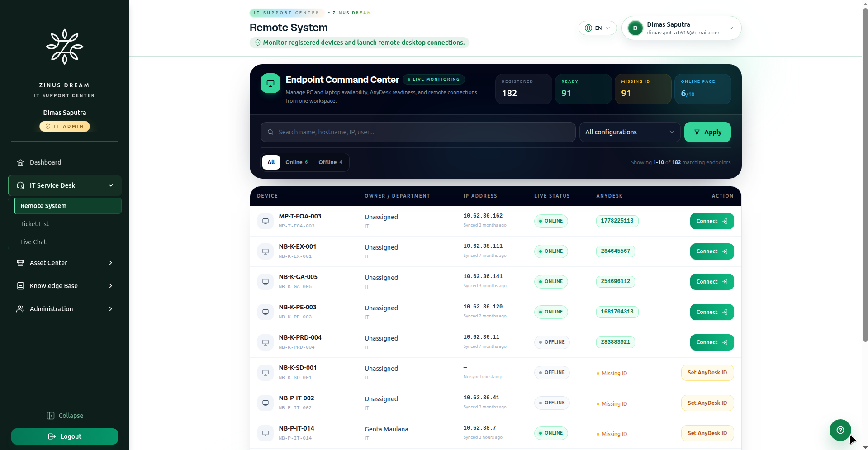This screenshot has height=450, width=868.
Task: Click device icon for NB-K-PE-003
Action: [x=266, y=312]
